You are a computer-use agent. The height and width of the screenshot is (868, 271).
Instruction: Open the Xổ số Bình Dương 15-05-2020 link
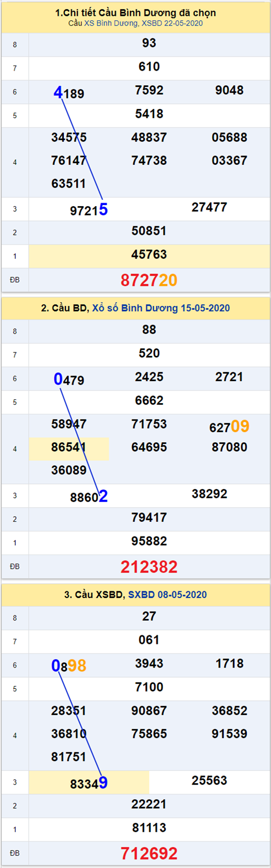(x=160, y=308)
